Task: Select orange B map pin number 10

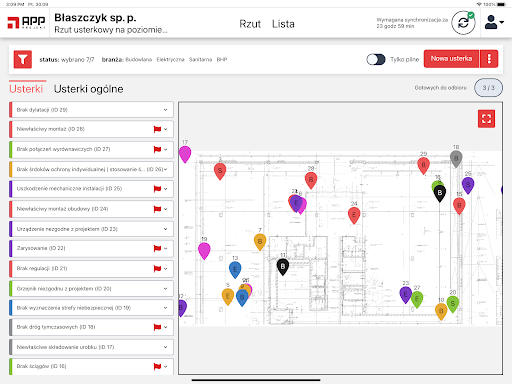Action: pos(441,312)
